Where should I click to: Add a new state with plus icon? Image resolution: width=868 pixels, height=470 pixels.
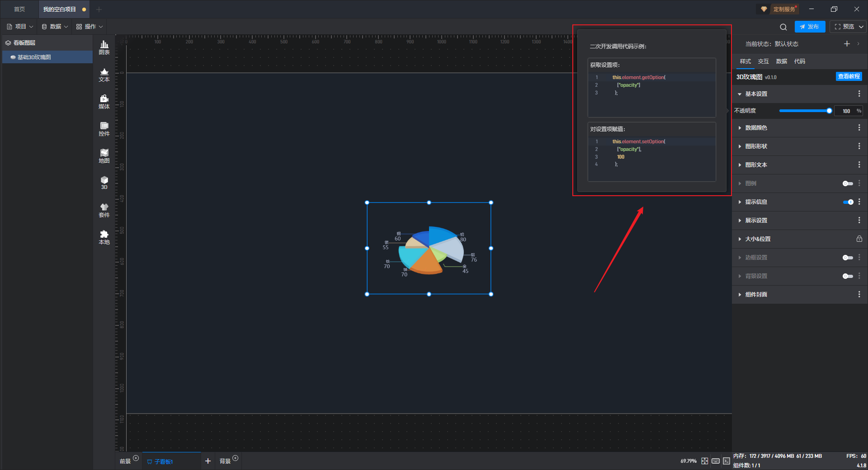847,44
